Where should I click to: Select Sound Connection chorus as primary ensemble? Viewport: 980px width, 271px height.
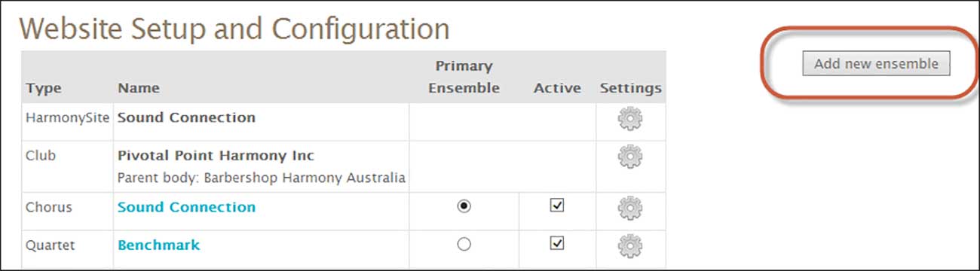pyautogui.click(x=464, y=207)
